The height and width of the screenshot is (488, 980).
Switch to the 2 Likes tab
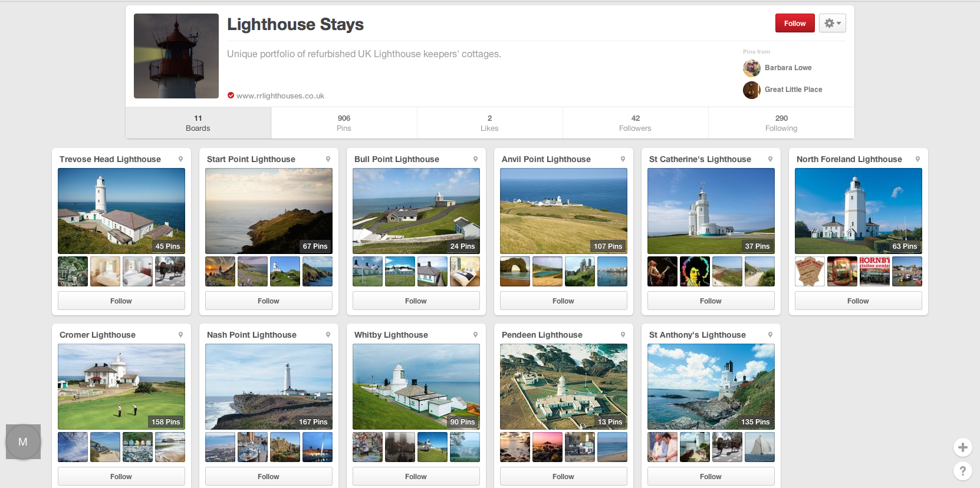(489, 123)
